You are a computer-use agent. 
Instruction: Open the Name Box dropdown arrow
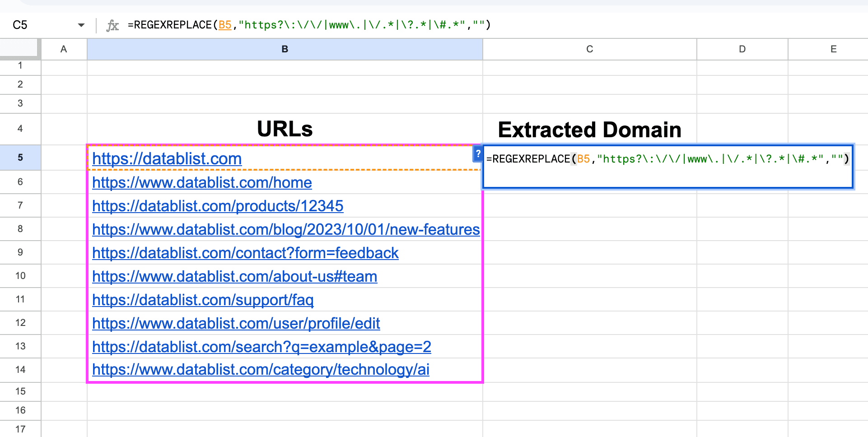81,25
